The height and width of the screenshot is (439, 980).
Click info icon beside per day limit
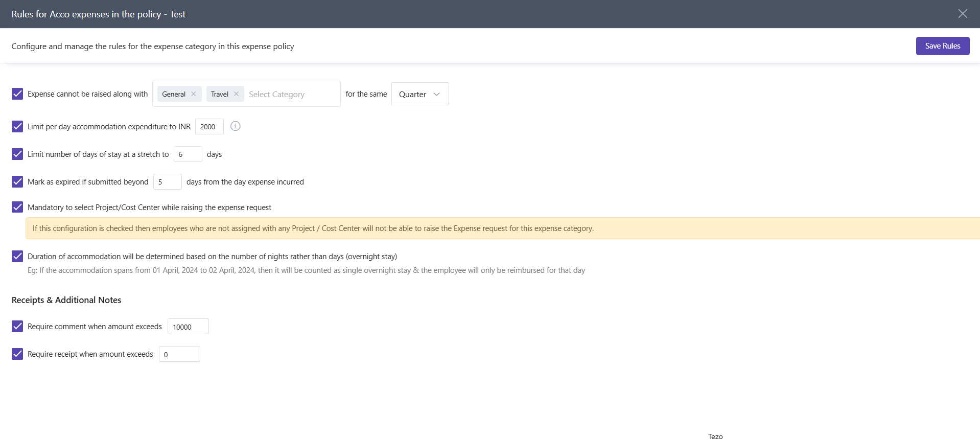click(x=235, y=126)
